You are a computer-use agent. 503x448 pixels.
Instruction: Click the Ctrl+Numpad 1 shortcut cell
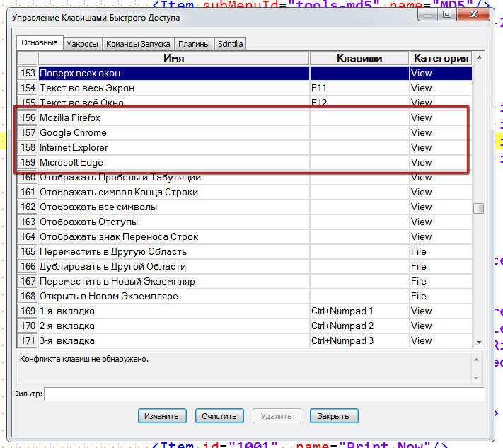[359, 311]
